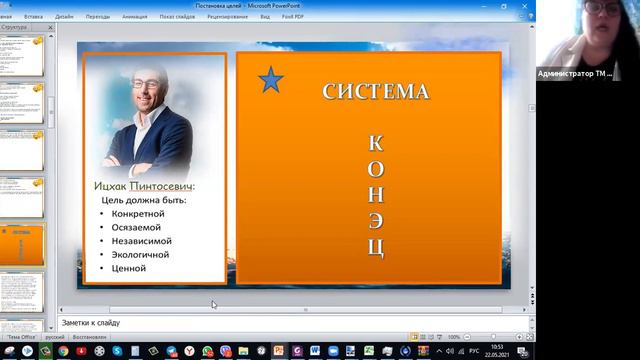
Task: Open the Рецензирование ribbon tab
Action: 227,17
